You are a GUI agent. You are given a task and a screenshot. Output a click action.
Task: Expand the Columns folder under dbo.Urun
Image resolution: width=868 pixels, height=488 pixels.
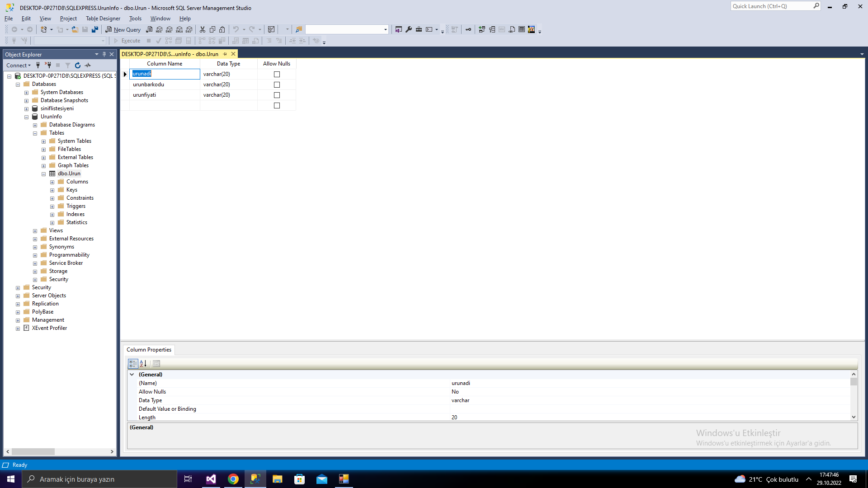coord(52,182)
